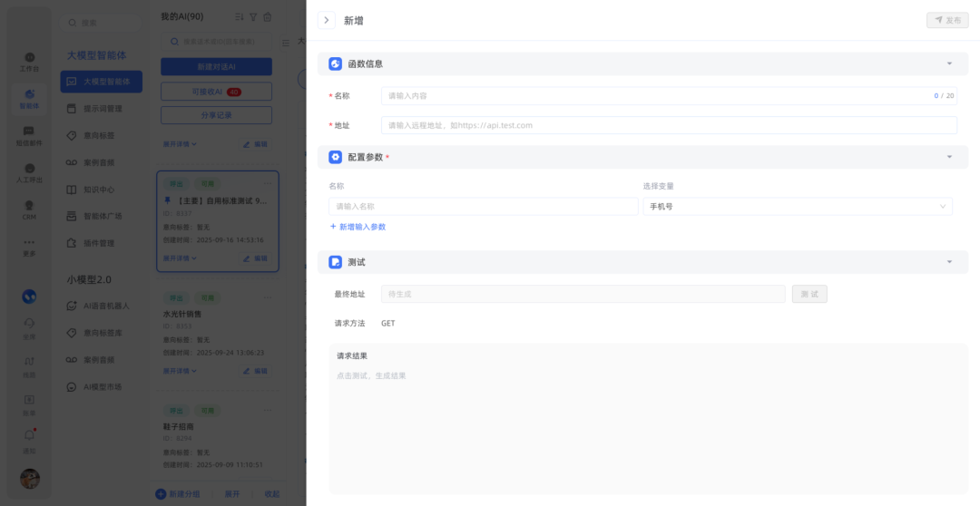This screenshot has width=980, height=506.
Task: Click the 函数信息 section icon
Action: [x=336, y=64]
